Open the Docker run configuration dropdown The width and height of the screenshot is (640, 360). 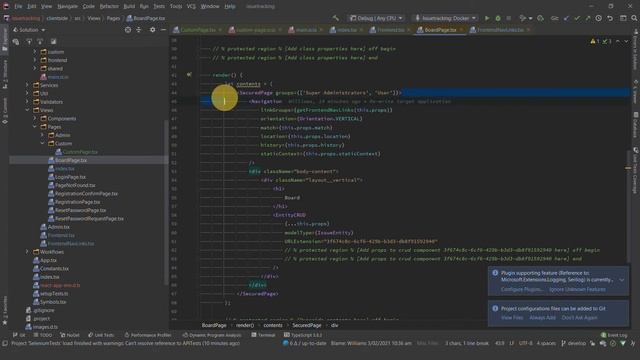pos(444,18)
